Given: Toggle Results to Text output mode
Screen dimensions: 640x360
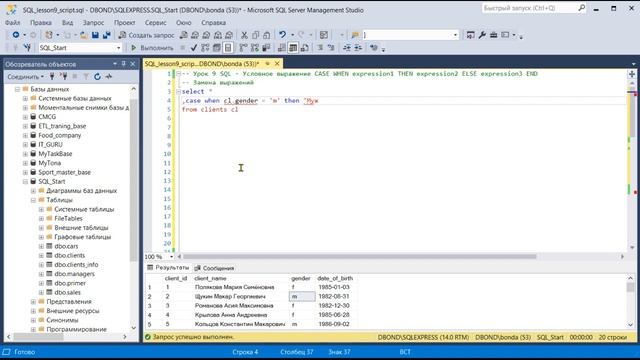Looking at the screenshot, I should (282, 48).
